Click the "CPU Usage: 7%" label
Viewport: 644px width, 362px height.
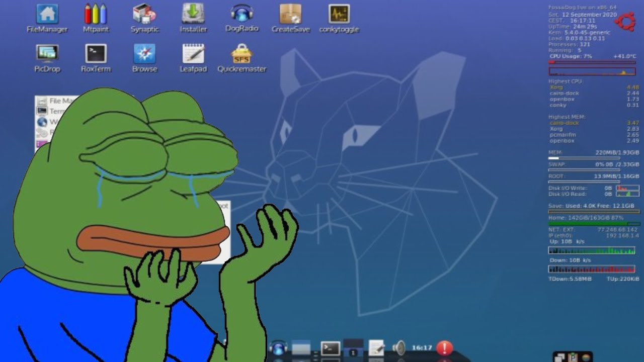tap(570, 56)
